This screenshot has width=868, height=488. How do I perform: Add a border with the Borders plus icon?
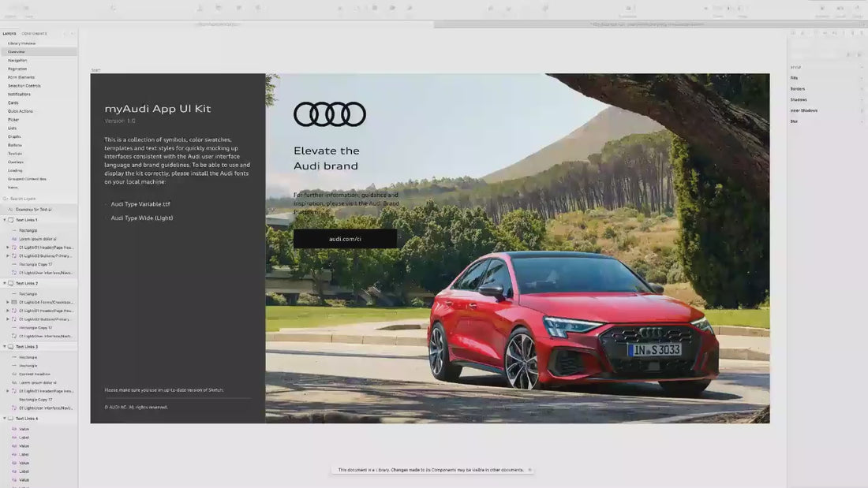861,89
